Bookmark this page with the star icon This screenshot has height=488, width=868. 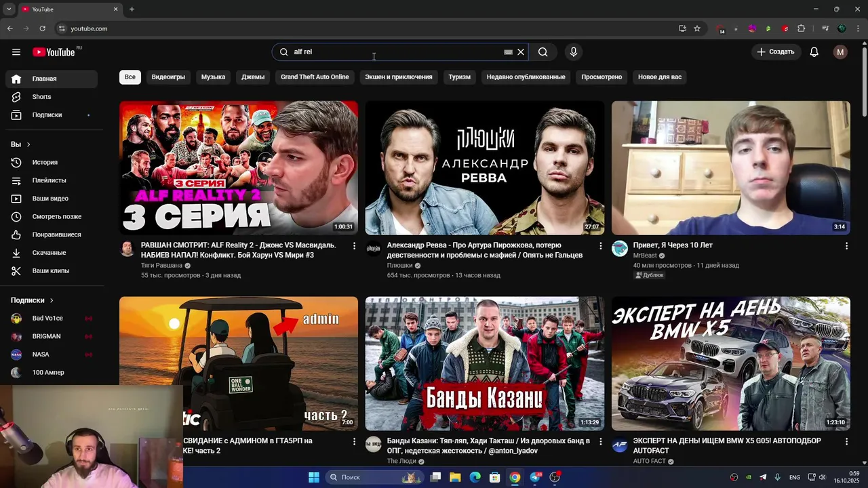click(697, 28)
